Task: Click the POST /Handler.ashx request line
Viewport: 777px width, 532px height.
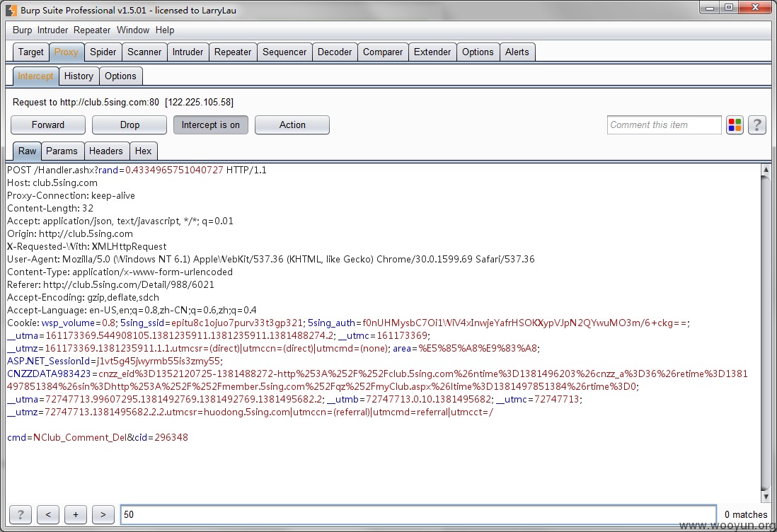Action: (137, 170)
